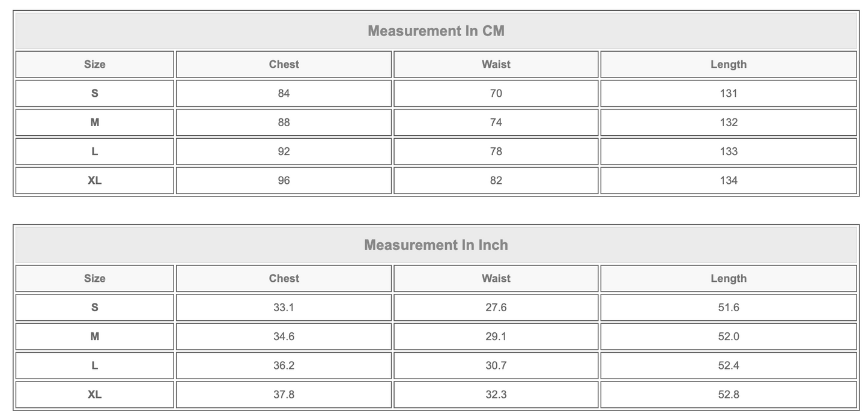Image resolution: width=868 pixels, height=420 pixels.
Task: Select the Waist header in CM table
Action: [496, 64]
